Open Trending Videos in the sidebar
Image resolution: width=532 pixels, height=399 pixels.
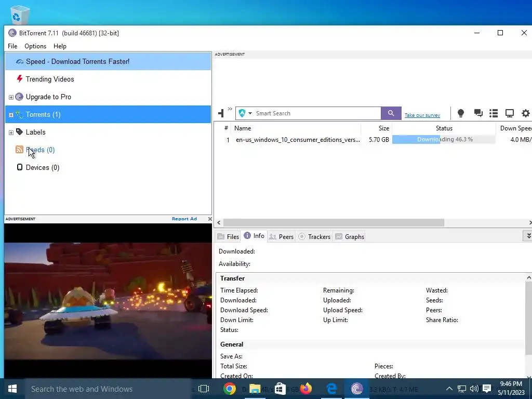click(x=108, y=79)
